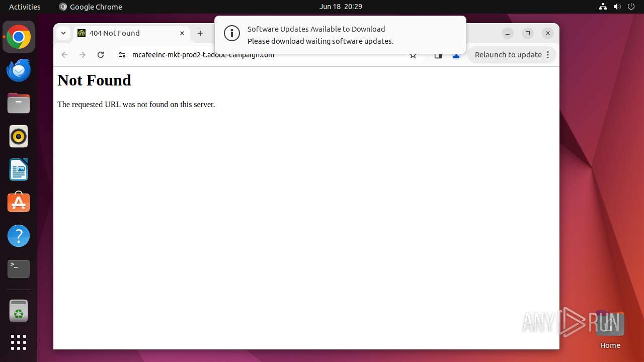The width and height of the screenshot is (644, 362).
Task: Open the network status icon in top bar
Action: point(603,7)
